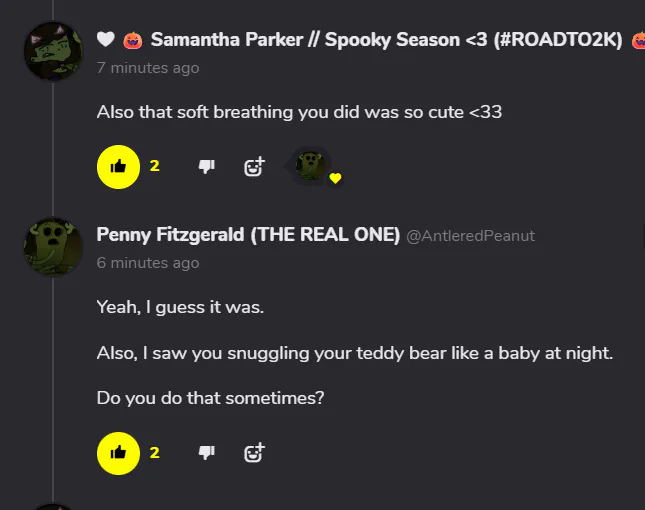Dislike Samantha Parker's comment

(x=207, y=167)
